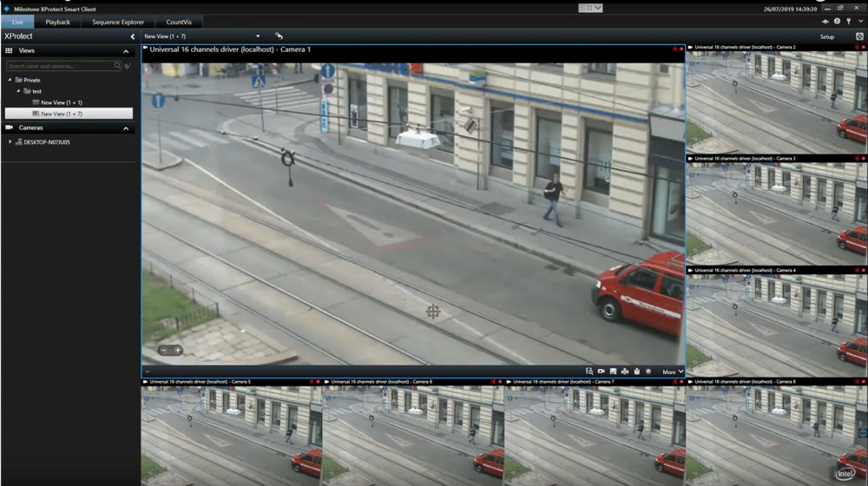Screen dimensions: 868x486
Task: Open the New View (1 + 7) dropdown
Action: pyautogui.click(x=202, y=36)
